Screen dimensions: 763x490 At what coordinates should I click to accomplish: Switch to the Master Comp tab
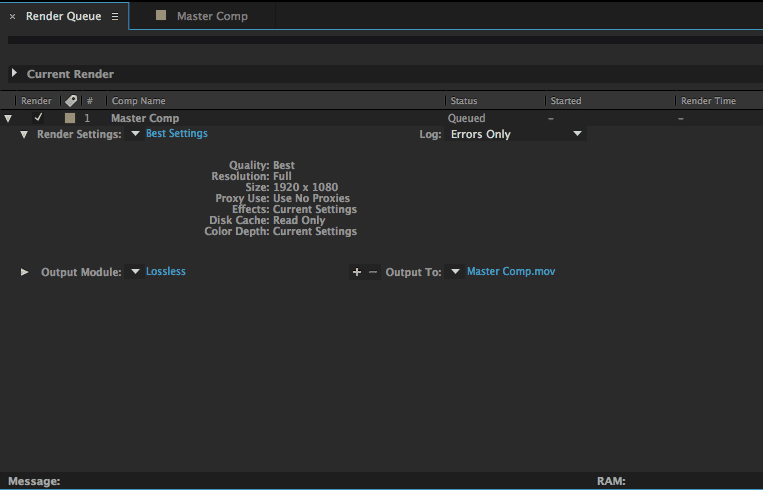click(212, 16)
